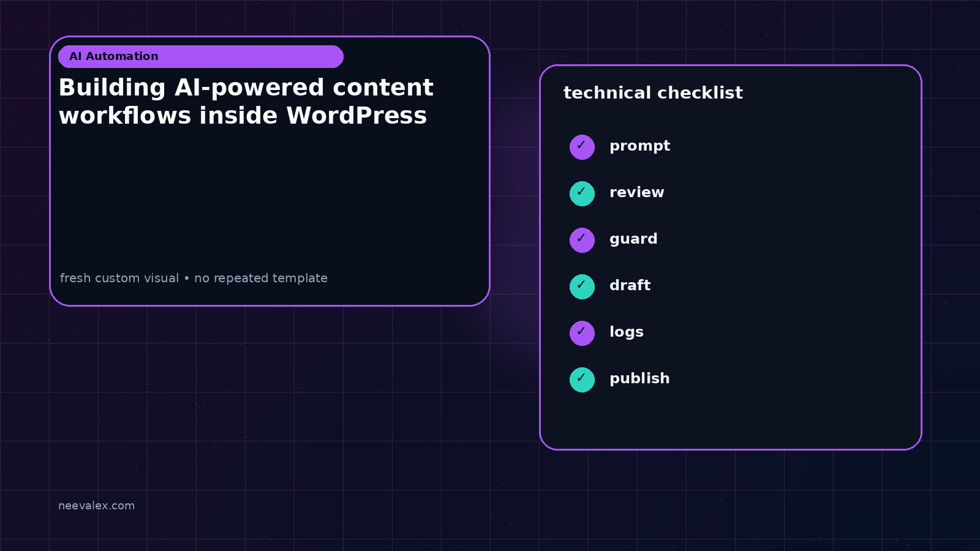980x551 pixels.
Task: Click the teal checkmark beside draft
Action: point(582,287)
